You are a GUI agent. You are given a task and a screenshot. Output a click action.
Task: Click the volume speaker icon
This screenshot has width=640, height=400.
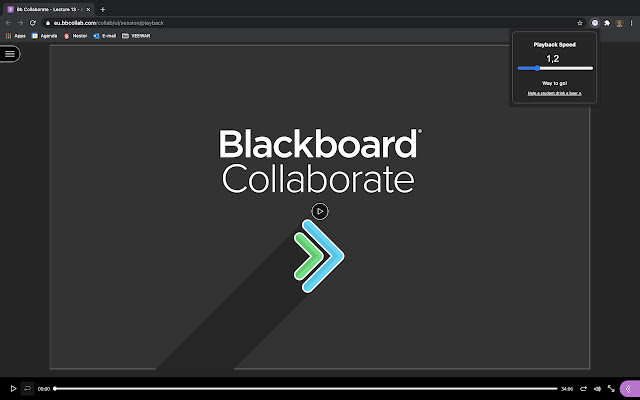(597, 389)
